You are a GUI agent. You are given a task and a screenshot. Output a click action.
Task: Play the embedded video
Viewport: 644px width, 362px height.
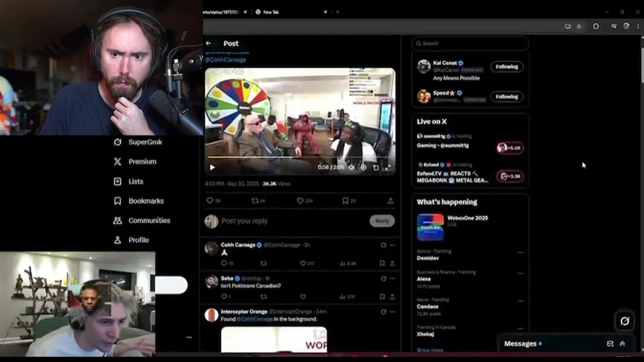point(212,167)
